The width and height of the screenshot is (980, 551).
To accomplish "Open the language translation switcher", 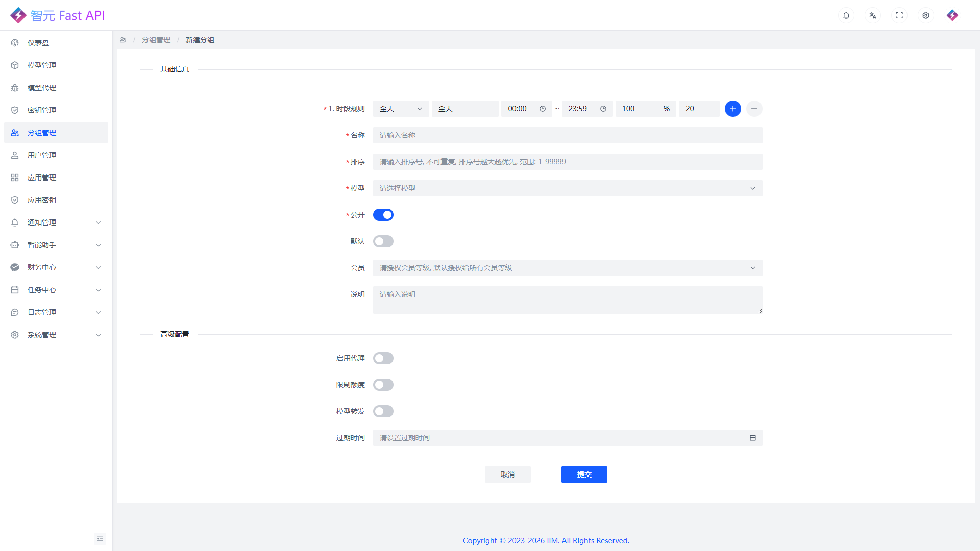I will pyautogui.click(x=873, y=15).
